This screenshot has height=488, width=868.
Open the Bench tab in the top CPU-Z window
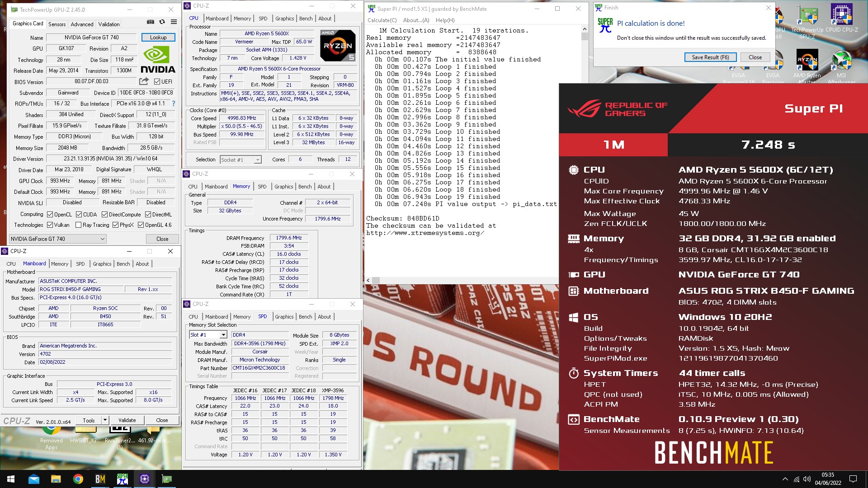tap(306, 19)
